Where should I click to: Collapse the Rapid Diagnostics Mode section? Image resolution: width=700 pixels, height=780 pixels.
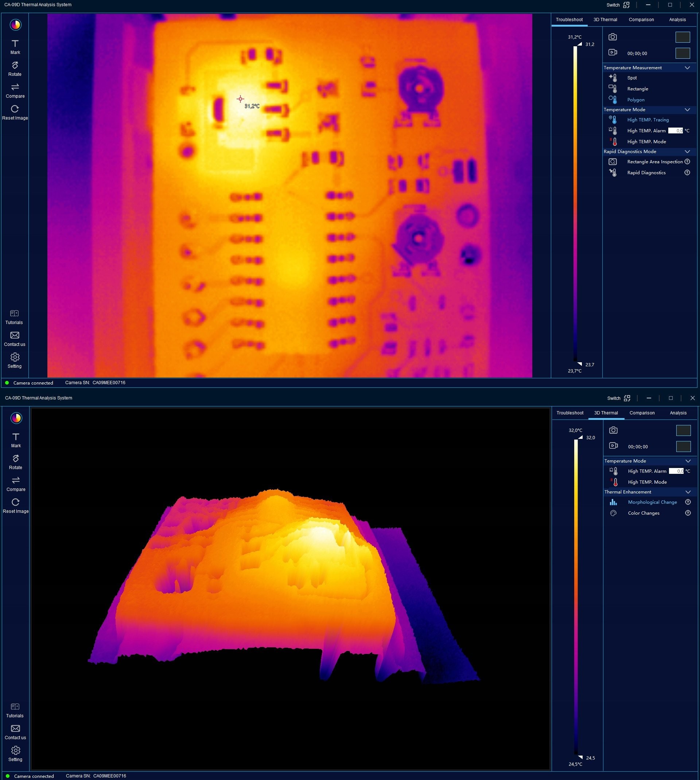[x=687, y=152]
